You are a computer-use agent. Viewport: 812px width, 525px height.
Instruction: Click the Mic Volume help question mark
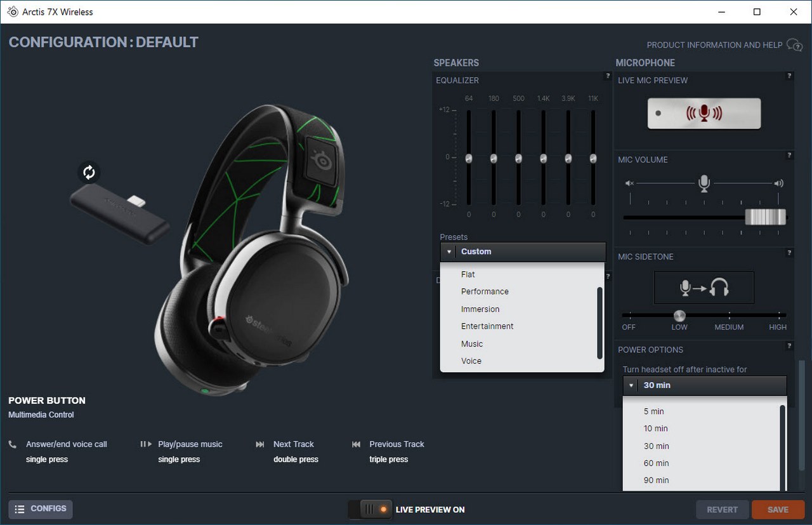(x=790, y=155)
